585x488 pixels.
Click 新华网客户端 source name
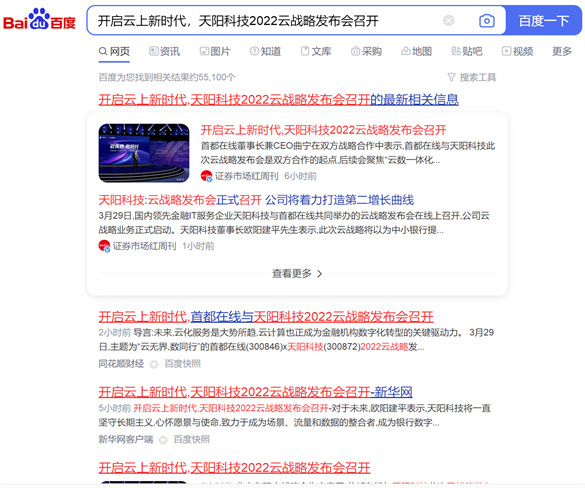tap(126, 439)
